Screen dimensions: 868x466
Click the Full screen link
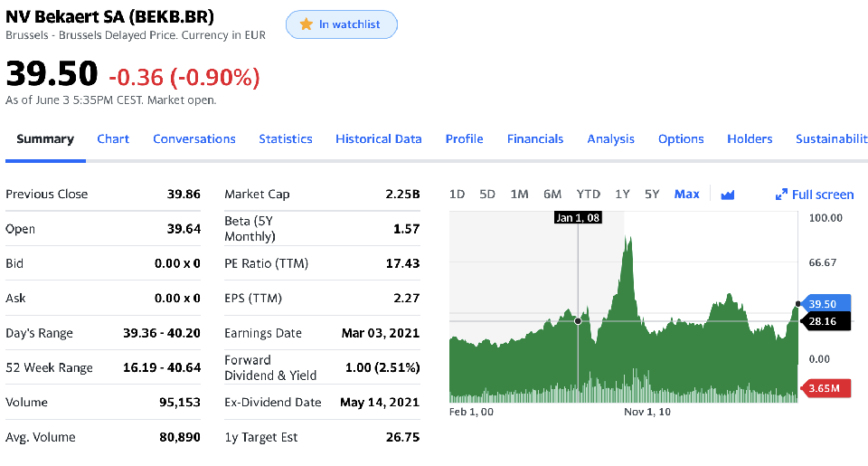coord(822,195)
